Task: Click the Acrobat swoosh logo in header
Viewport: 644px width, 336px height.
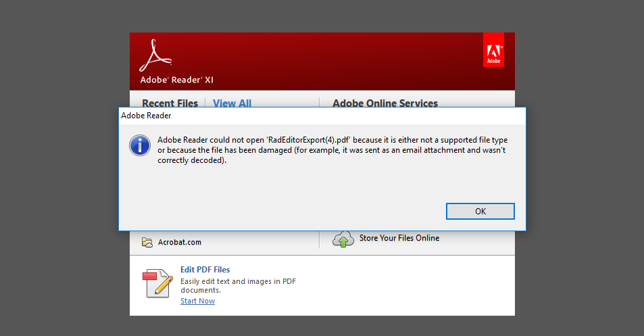Action: pyautogui.click(x=156, y=55)
